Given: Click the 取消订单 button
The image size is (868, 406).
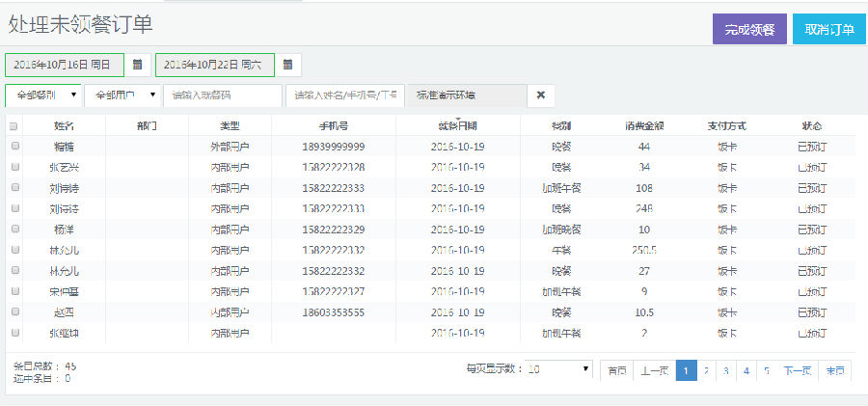Looking at the screenshot, I should [x=828, y=29].
